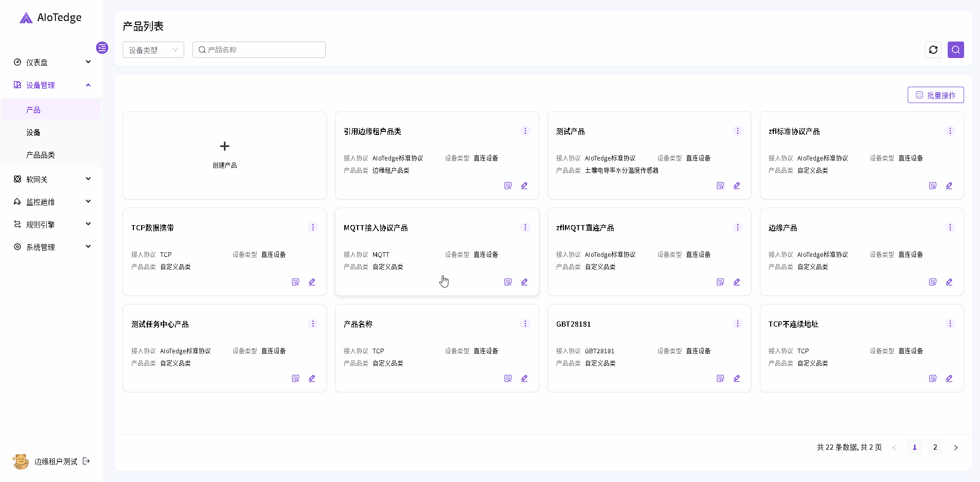Open 产品品类 from the sidebar

click(41, 155)
